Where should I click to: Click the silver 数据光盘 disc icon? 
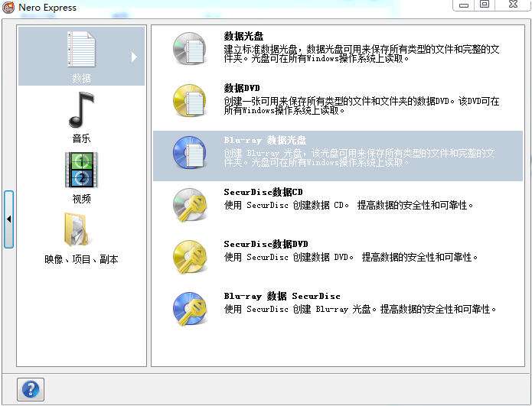tap(190, 49)
